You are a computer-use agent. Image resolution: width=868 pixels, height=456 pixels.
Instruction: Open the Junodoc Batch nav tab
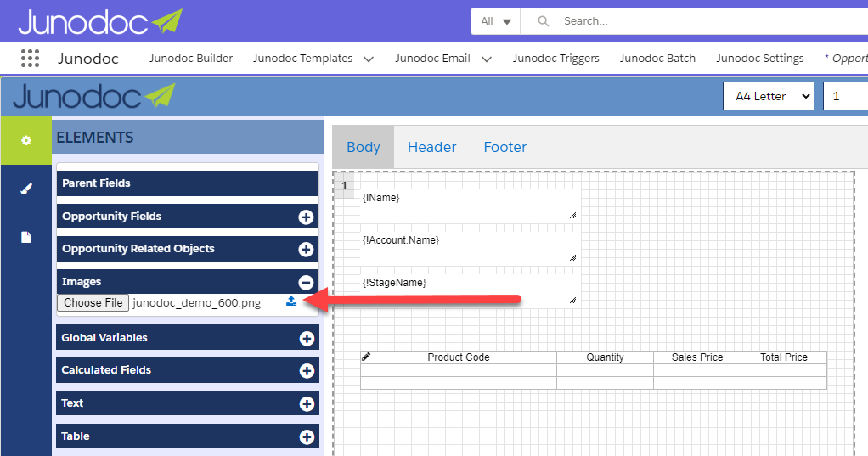[x=657, y=58]
